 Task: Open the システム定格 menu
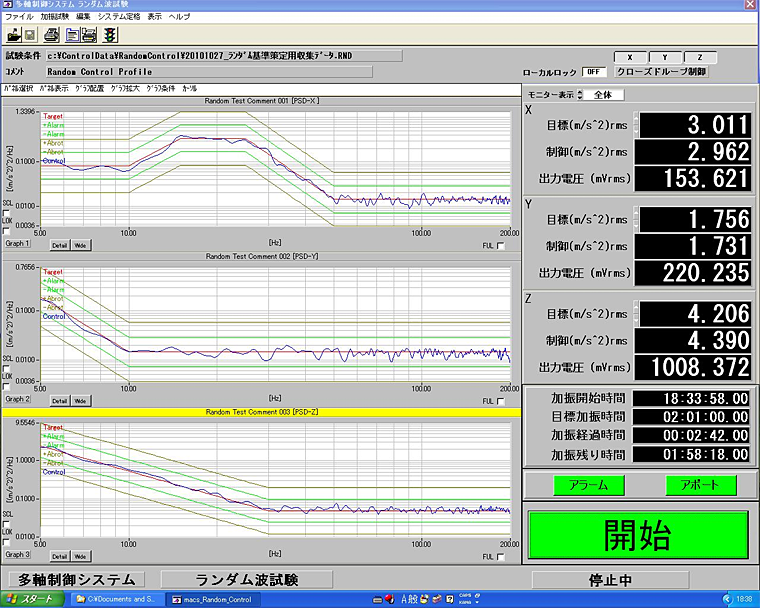pos(119,16)
